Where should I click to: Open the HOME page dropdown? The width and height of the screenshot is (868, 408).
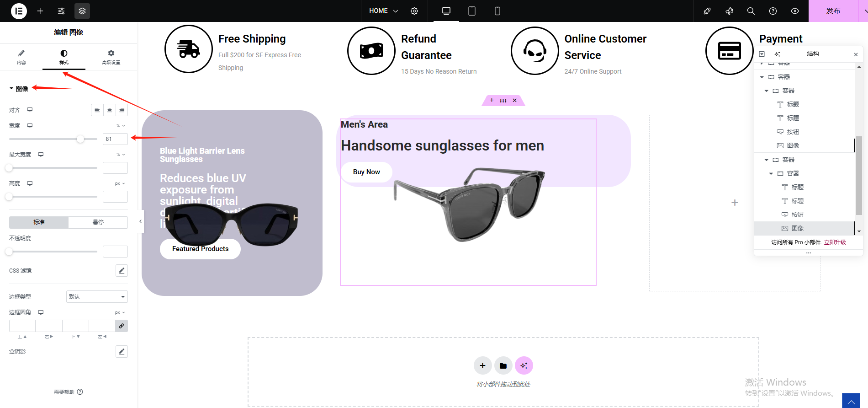[383, 11]
